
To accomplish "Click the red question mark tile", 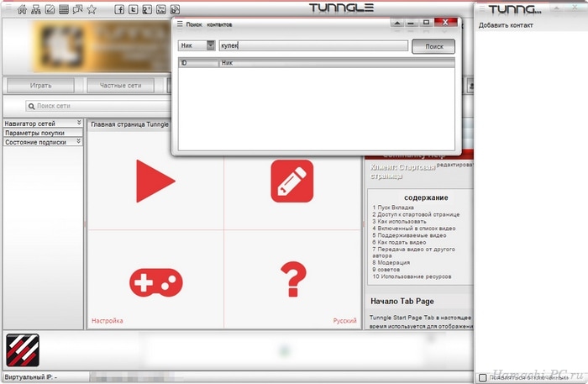I will 293,279.
